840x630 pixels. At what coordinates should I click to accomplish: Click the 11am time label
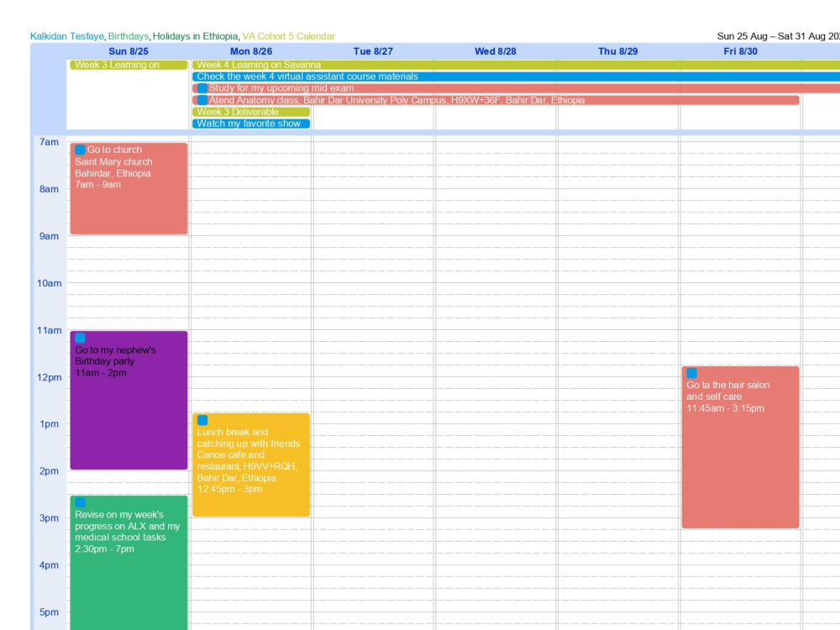pos(49,330)
